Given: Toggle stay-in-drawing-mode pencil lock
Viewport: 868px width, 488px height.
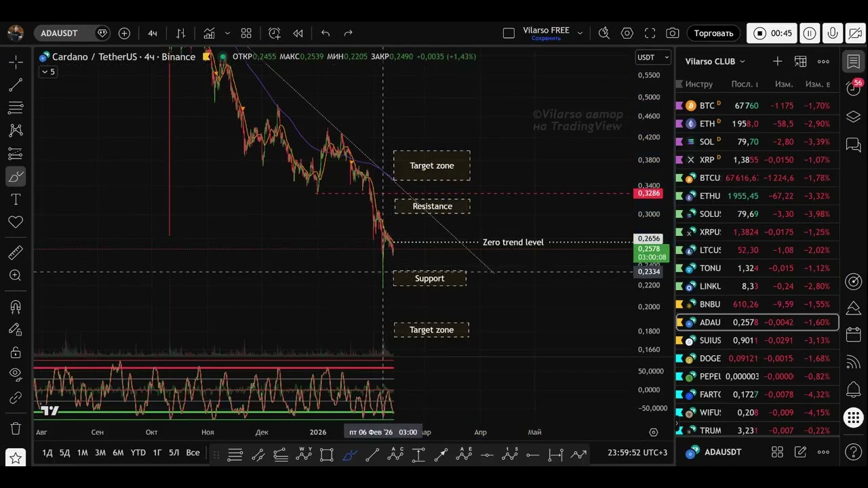Looking at the screenshot, I should click(16, 329).
